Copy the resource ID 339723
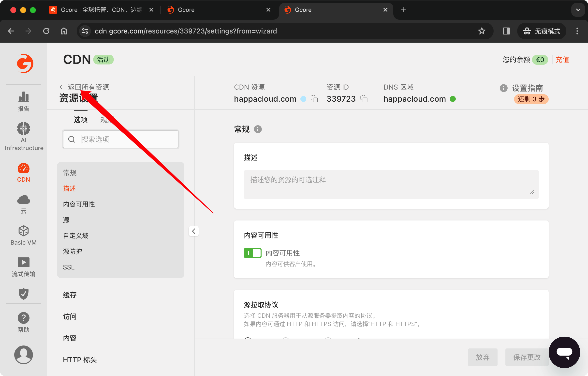588x376 pixels. [x=364, y=99]
